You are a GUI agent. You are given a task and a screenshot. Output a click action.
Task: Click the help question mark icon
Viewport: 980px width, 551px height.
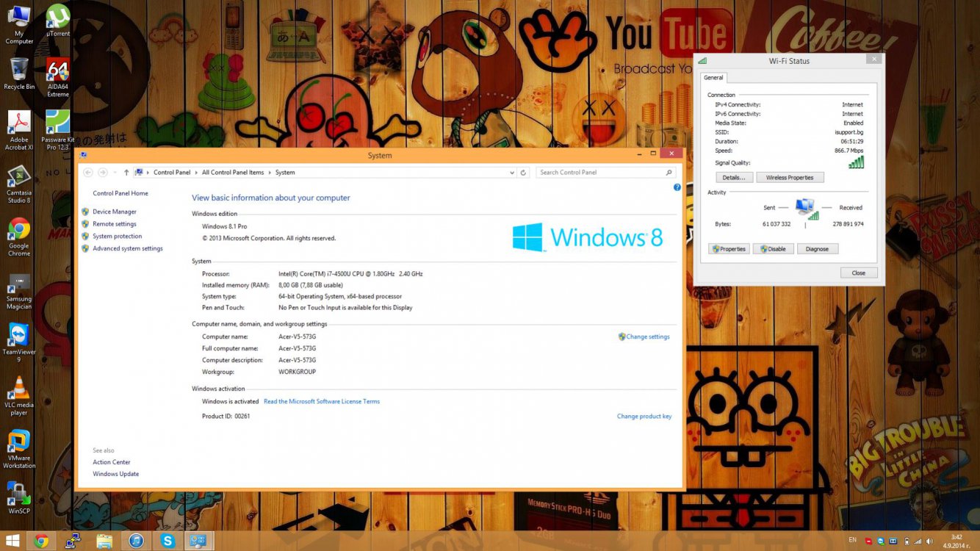tap(677, 187)
